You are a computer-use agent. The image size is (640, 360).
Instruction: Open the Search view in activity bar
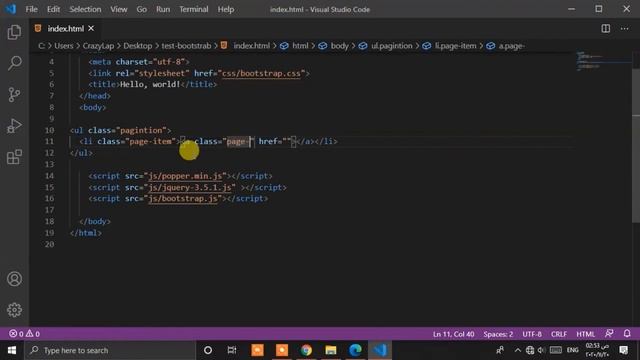tap(14, 63)
